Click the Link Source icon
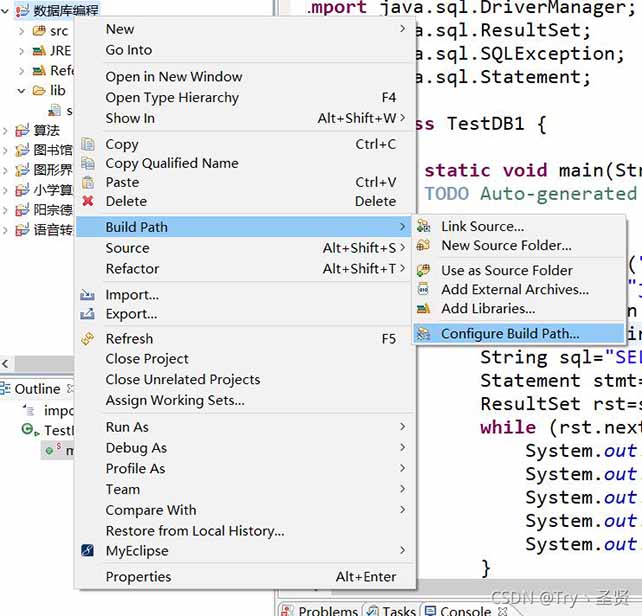 [423, 226]
